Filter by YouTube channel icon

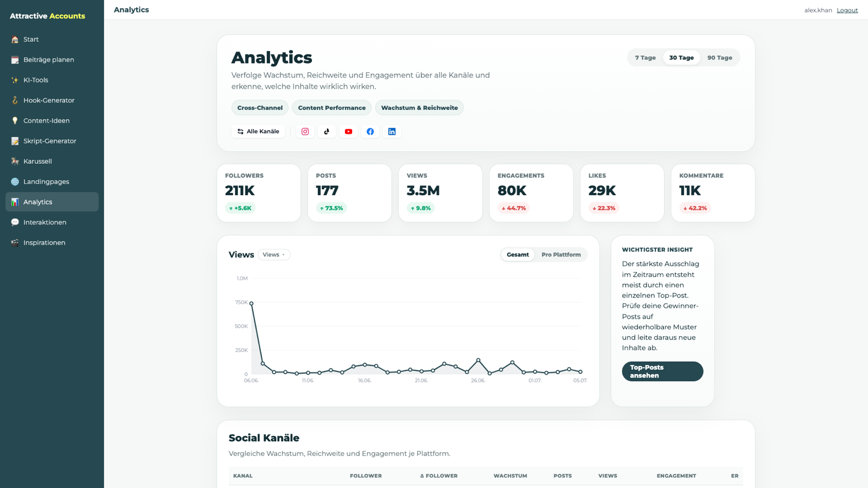(x=348, y=132)
